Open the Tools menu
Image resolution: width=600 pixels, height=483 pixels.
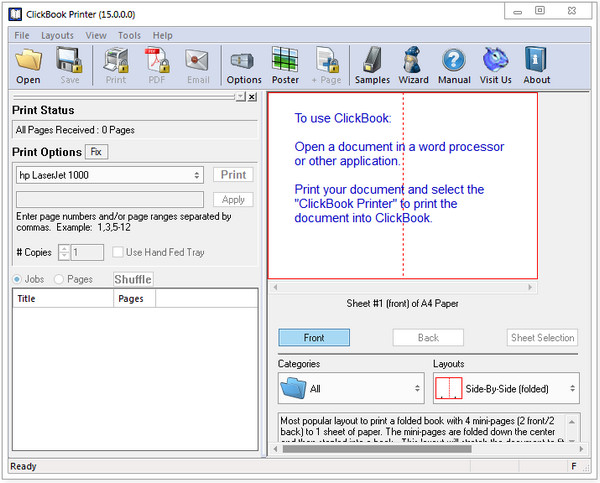tap(129, 35)
